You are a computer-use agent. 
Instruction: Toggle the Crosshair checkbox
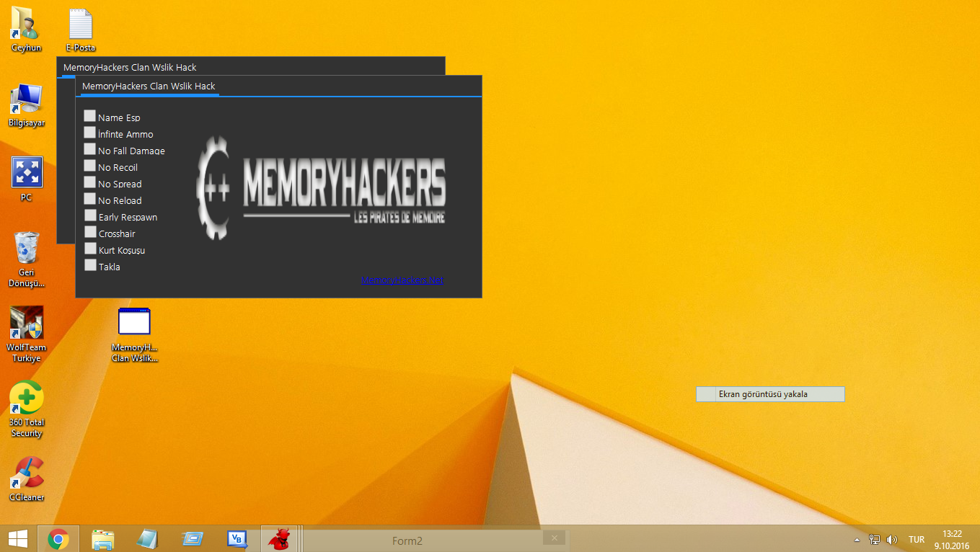coord(89,232)
